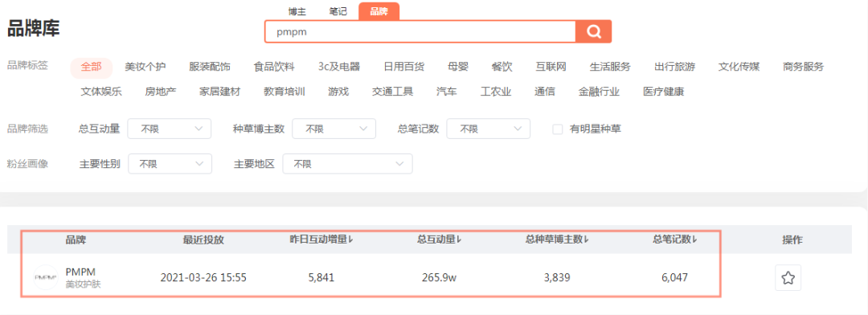Click the search box containing pmpm
This screenshot has height=315, width=868.
pyautogui.click(x=420, y=31)
